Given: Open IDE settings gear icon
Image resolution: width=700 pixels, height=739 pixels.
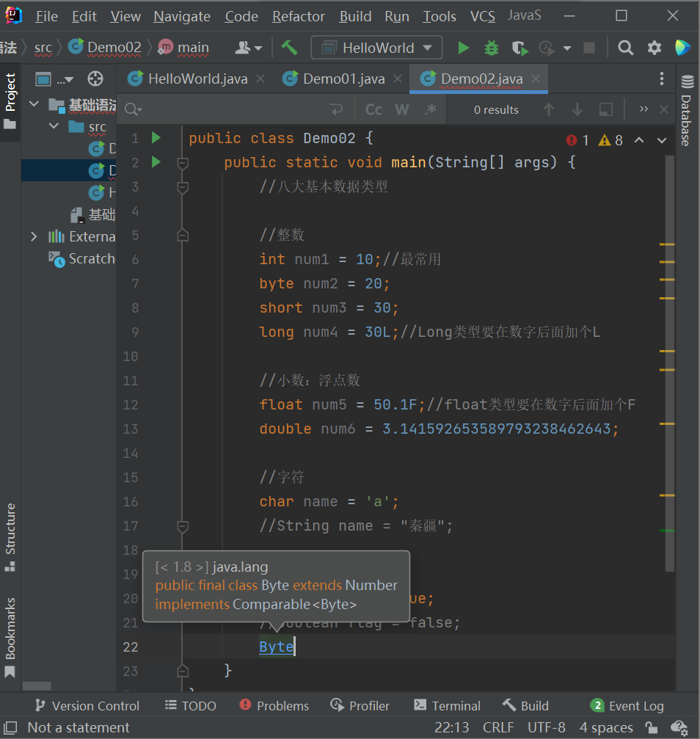Looking at the screenshot, I should coord(654,48).
